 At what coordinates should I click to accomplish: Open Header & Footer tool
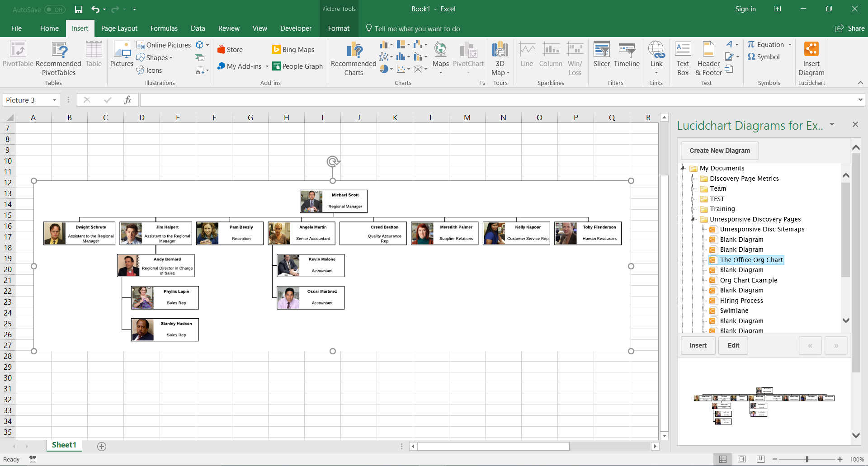tap(708, 59)
